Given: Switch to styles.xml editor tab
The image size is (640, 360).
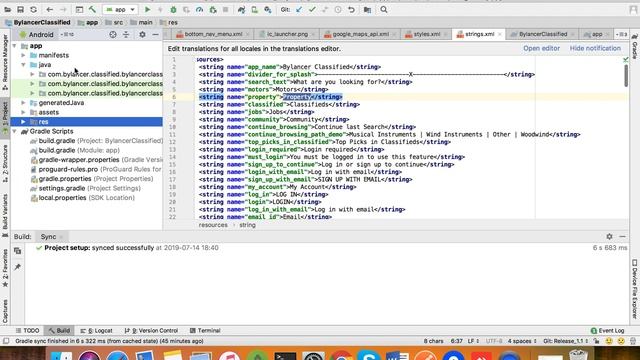Looking at the screenshot, I should pos(426,34).
